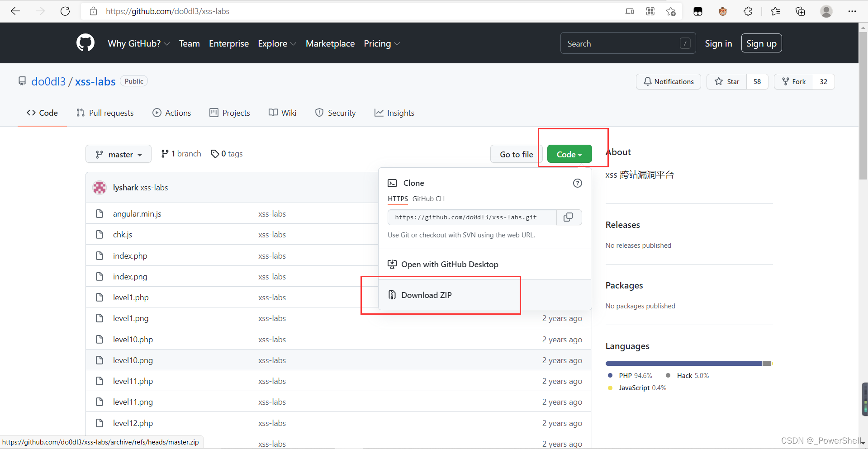Click the GitHub Octocat logo

[x=85, y=43]
